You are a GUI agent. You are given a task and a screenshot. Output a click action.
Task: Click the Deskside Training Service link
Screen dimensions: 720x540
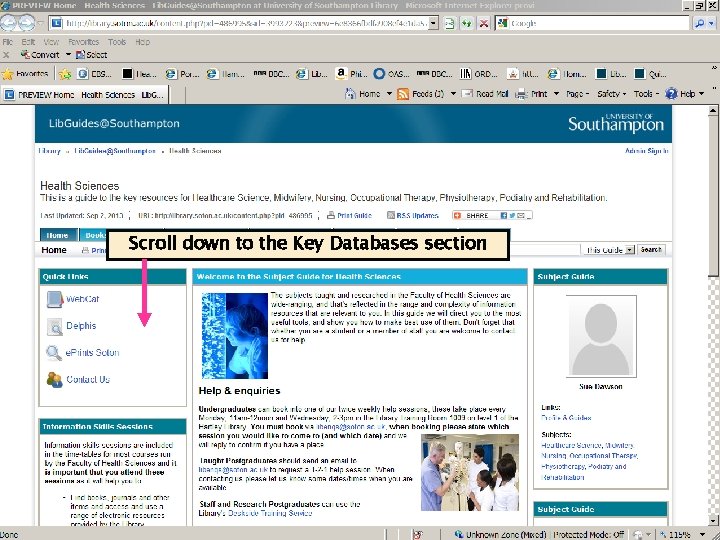[x=270, y=513]
